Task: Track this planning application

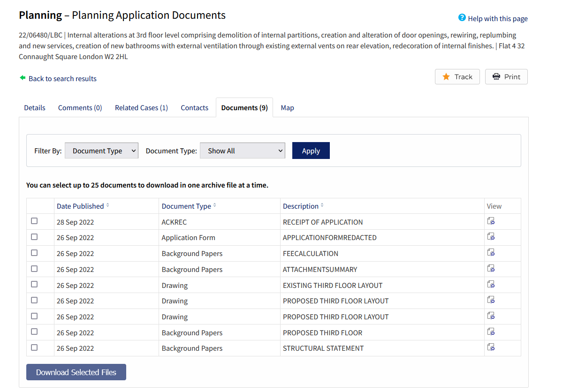Action: click(457, 77)
